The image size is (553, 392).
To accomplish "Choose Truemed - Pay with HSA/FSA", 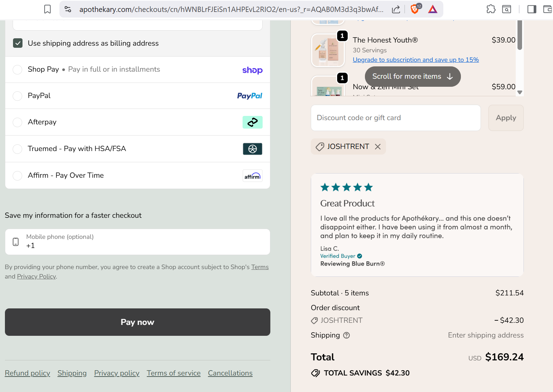I will [18, 149].
